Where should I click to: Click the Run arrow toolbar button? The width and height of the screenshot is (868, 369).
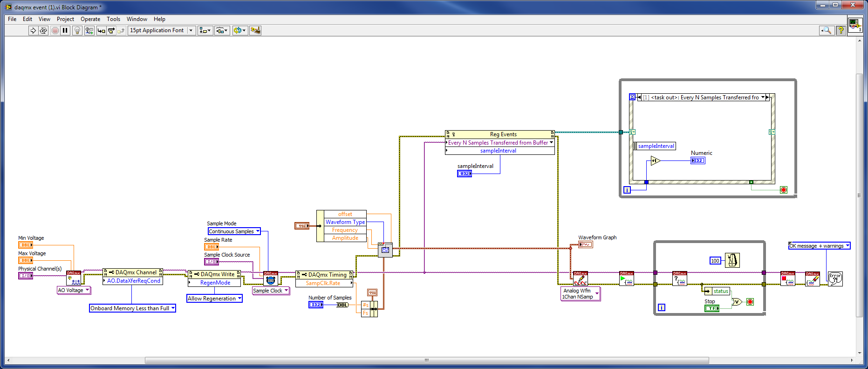click(x=33, y=30)
